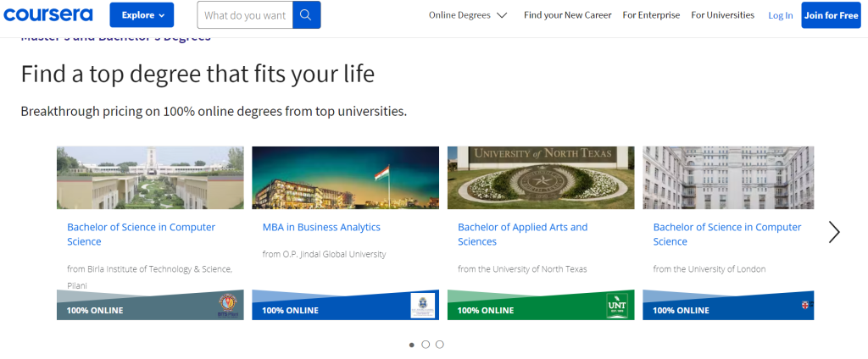Select the third carousel page dot

(439, 345)
